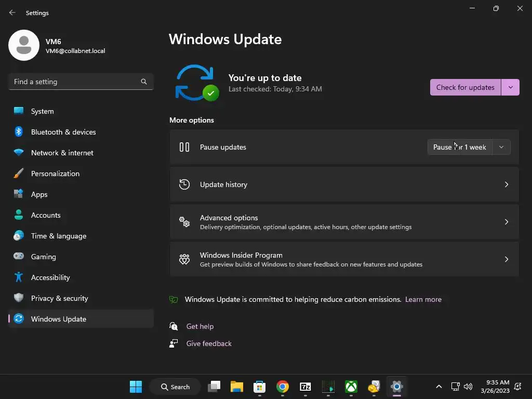Click the taskbar Search box
532x399 pixels.
pos(175,387)
